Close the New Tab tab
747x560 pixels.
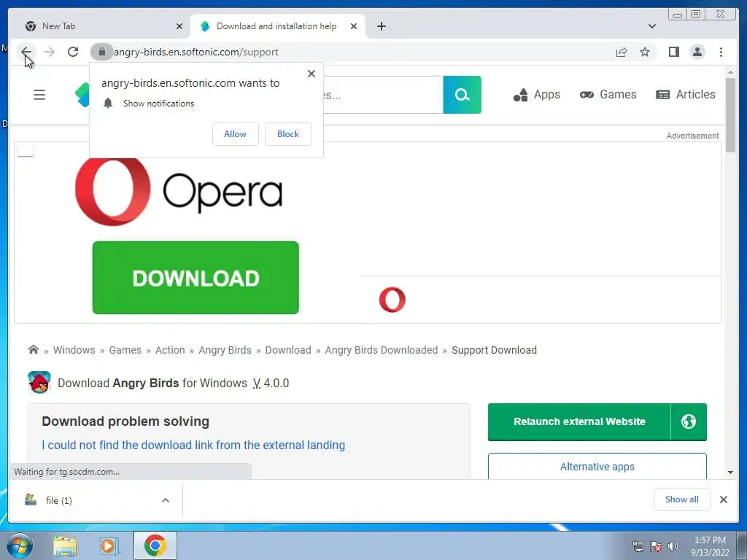pos(179,26)
